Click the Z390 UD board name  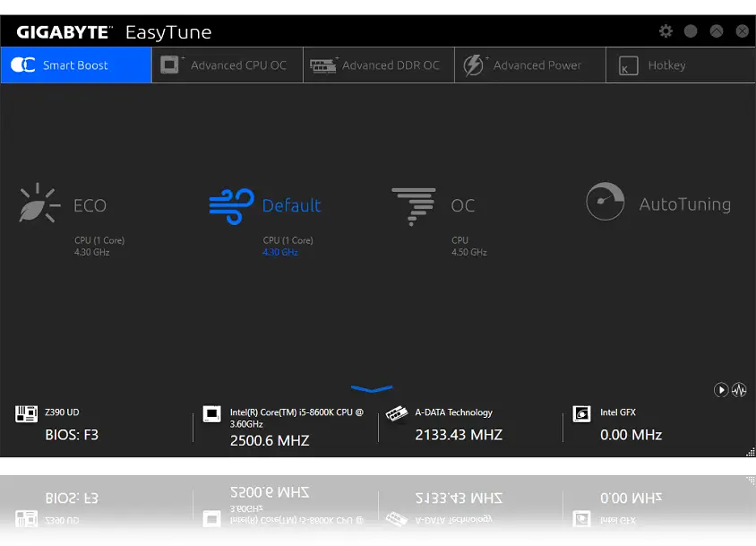click(62, 412)
